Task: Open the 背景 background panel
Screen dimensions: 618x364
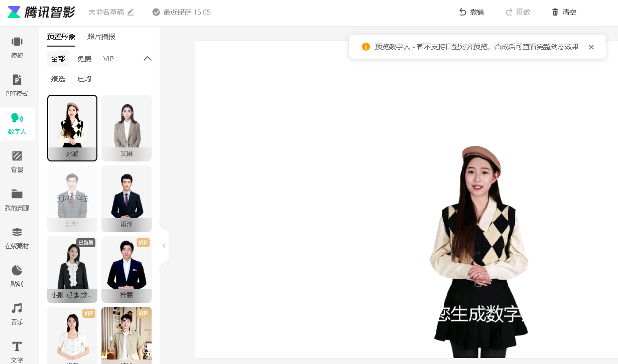Action: [x=17, y=161]
